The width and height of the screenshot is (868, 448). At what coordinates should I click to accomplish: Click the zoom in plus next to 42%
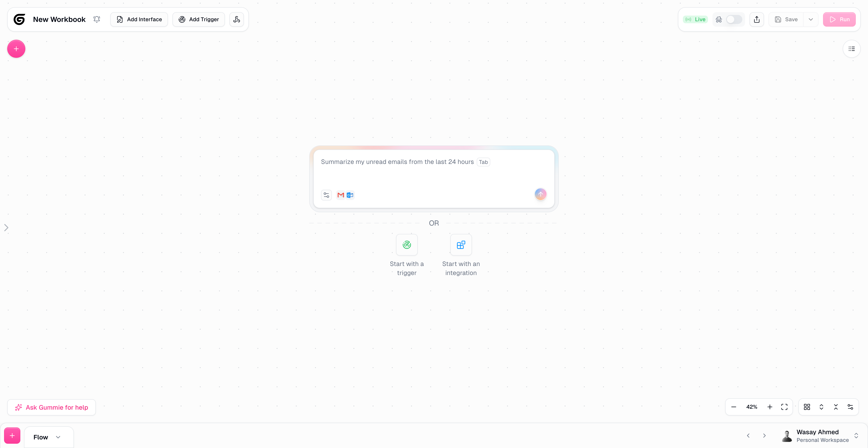pos(770,407)
